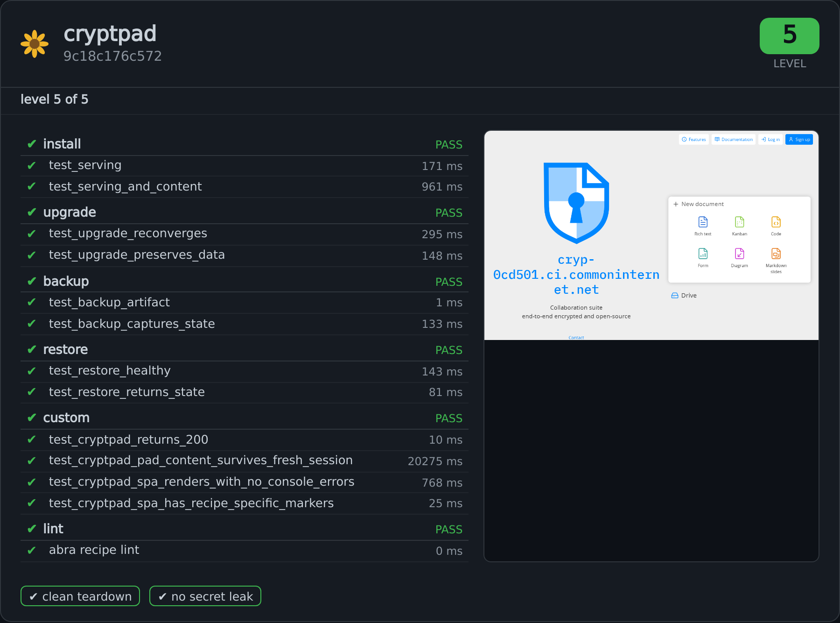Click the checkmark next to backup

pyautogui.click(x=32, y=281)
